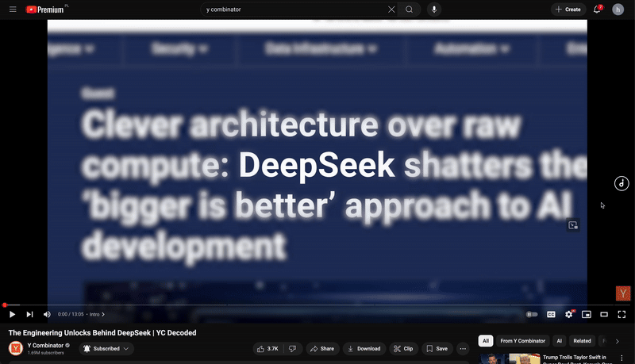Viewport: 635px width, 364px height.
Task: Save the video to a playlist
Action: [437, 349]
